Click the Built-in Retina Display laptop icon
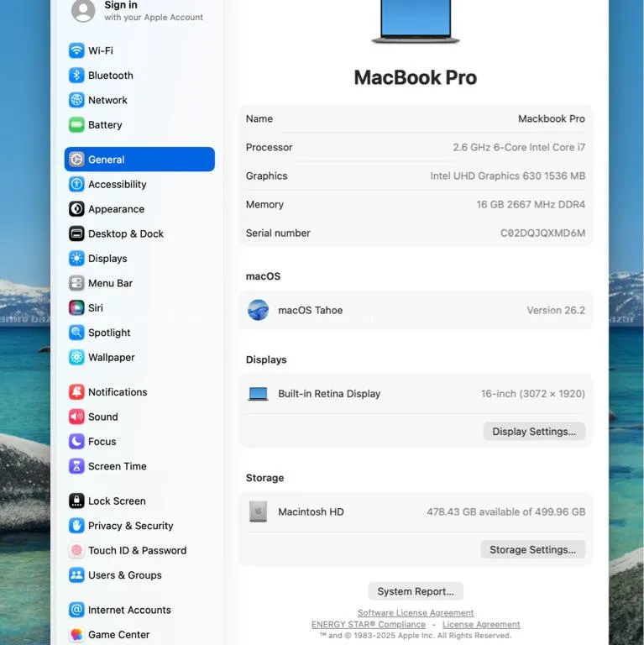644x645 pixels. (x=259, y=394)
